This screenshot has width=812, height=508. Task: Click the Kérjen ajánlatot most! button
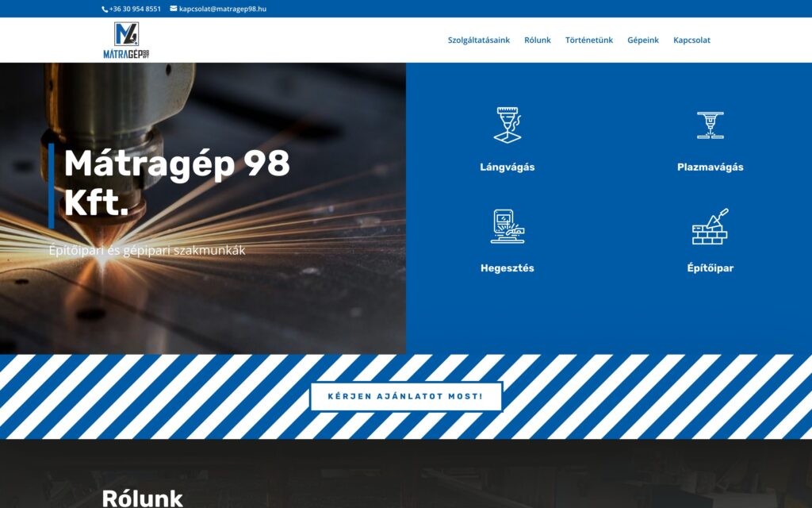coord(406,397)
